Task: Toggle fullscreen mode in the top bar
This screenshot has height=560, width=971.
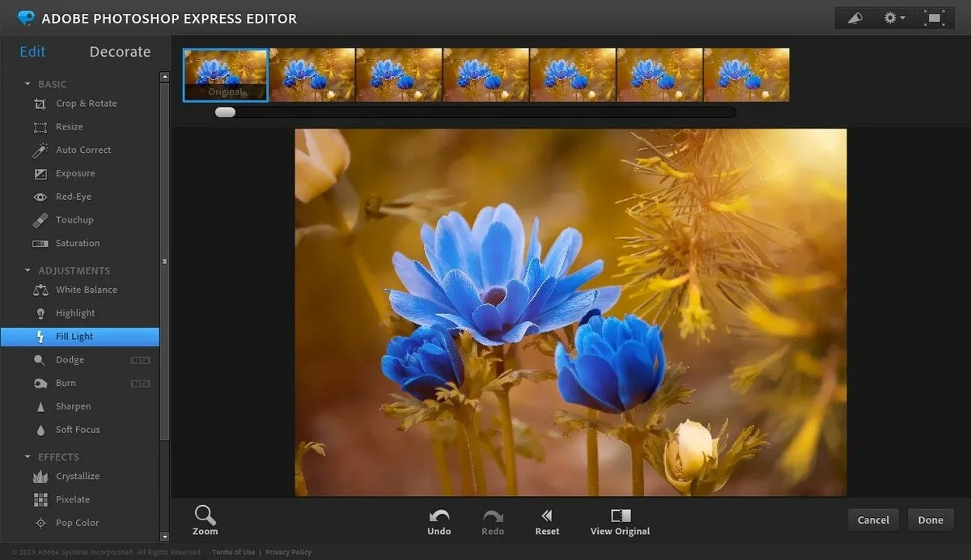Action: [934, 18]
